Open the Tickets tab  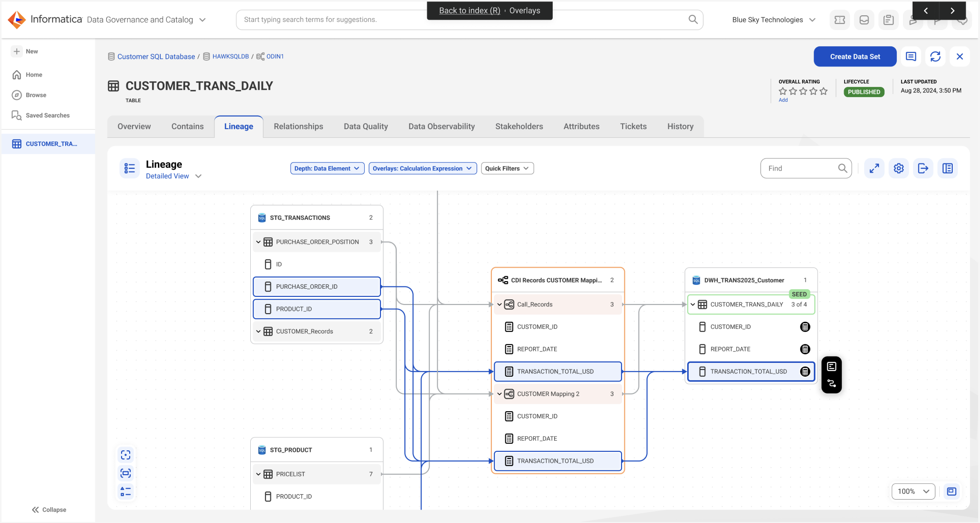coord(634,126)
